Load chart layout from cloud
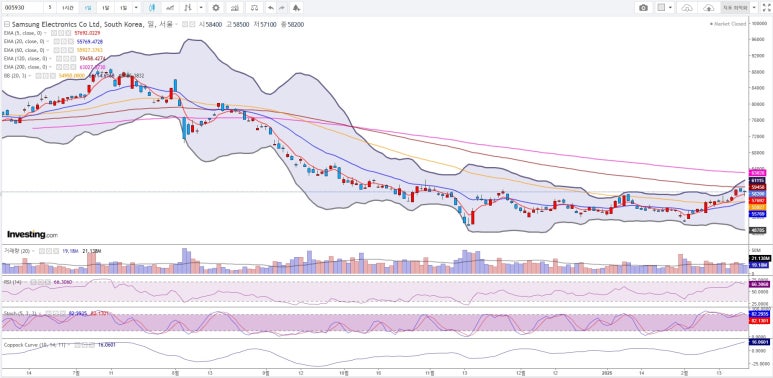Image resolution: width=773 pixels, height=378 pixels. click(x=687, y=8)
